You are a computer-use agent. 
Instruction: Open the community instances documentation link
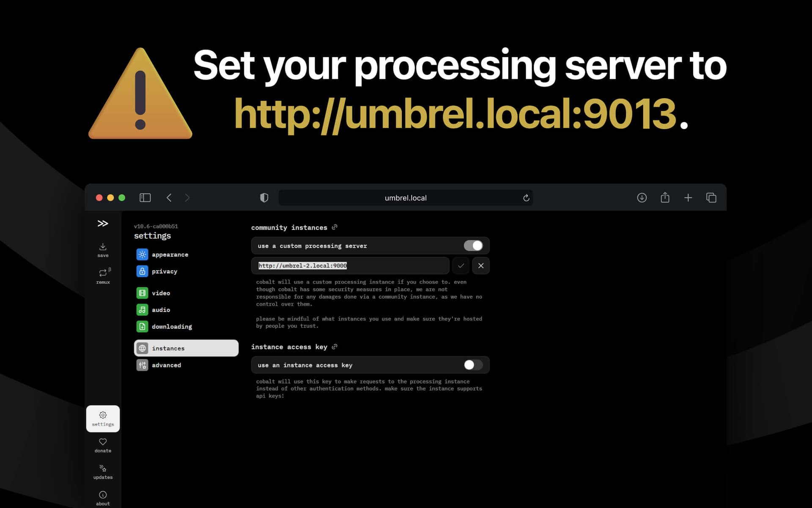point(335,227)
